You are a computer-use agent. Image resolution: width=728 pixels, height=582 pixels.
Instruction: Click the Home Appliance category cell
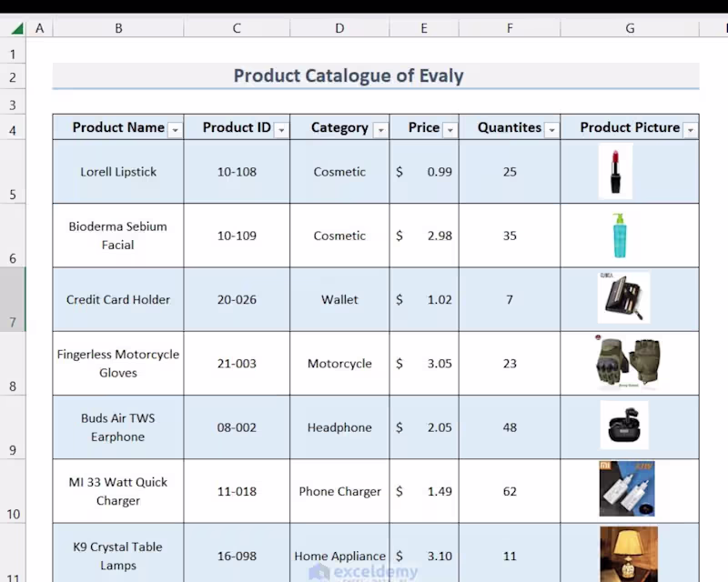click(339, 553)
